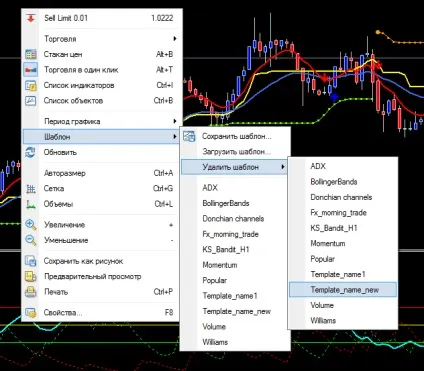The image size is (424, 371).
Task: Choose Загрузить шаблон... submenu entry
Action: (x=235, y=152)
